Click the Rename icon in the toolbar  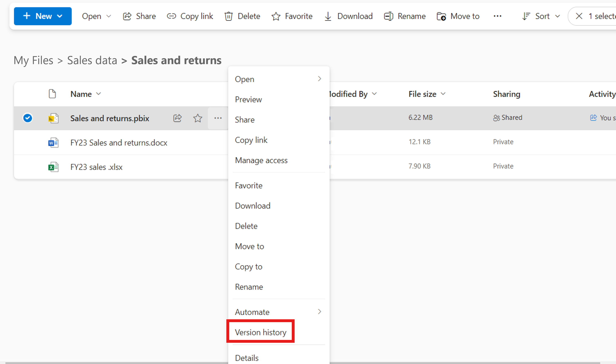[x=388, y=16]
